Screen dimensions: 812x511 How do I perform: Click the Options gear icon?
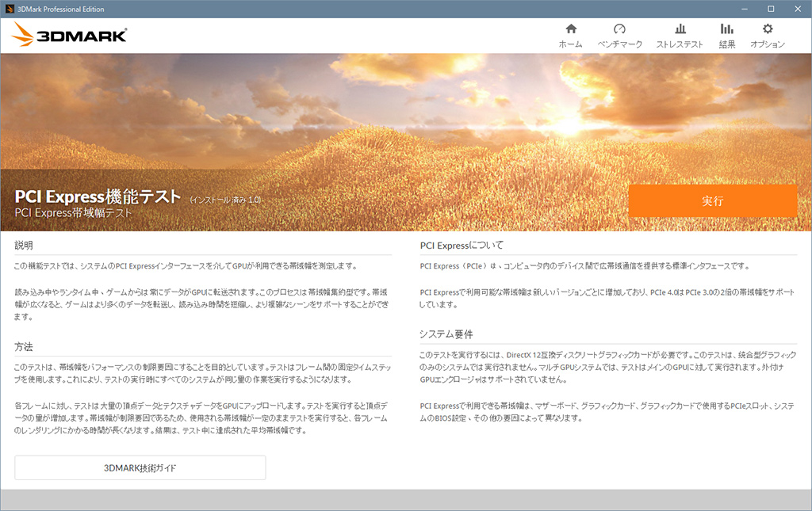click(767, 29)
